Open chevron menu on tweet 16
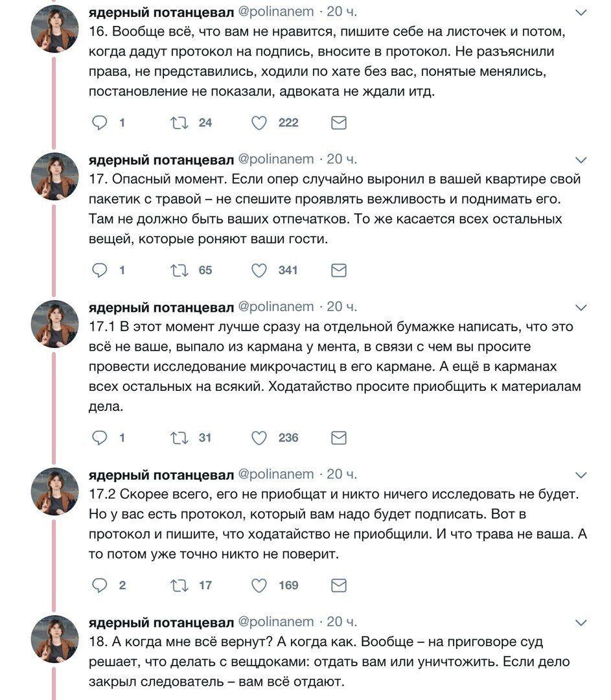 (x=581, y=13)
